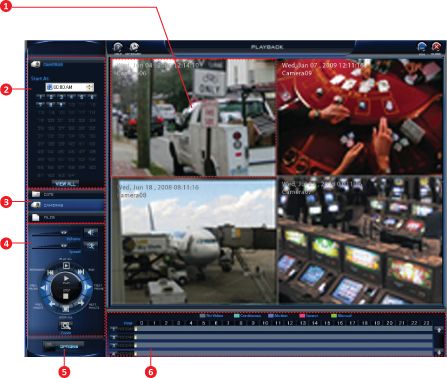
Task: Open the Zoom tool below the control wheel
Action: 66,326
